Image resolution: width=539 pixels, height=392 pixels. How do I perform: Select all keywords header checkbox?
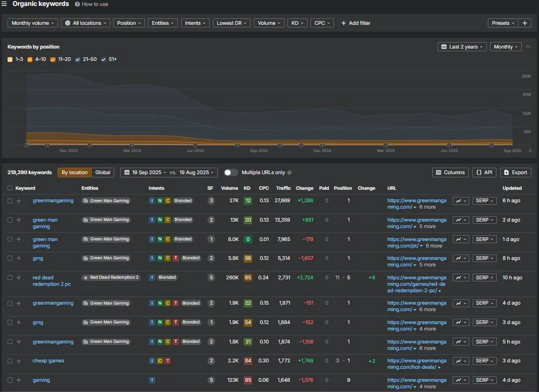[10, 188]
